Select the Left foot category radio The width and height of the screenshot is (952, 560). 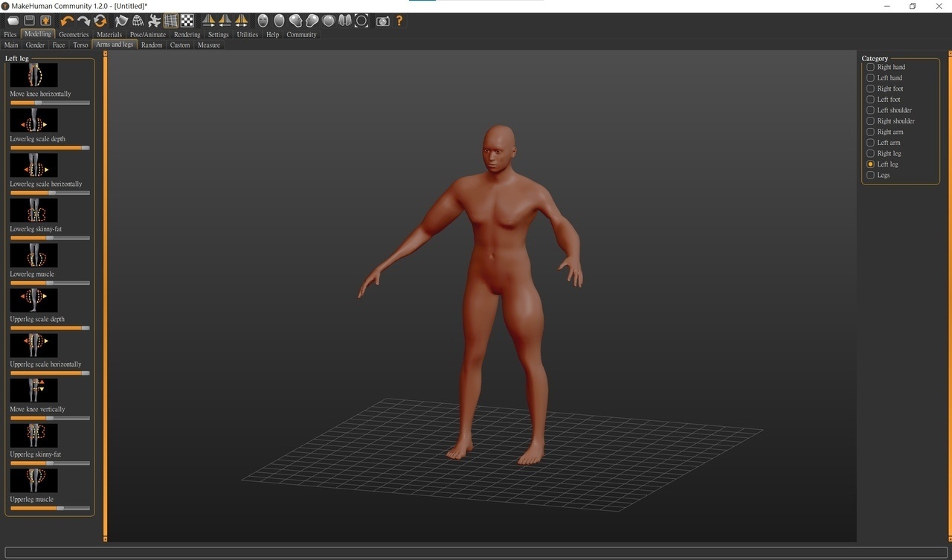870,99
